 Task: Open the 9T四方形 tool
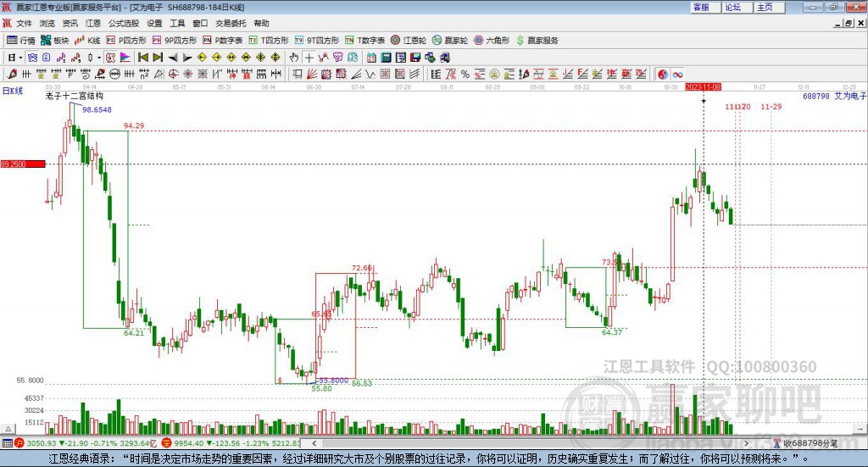(316, 41)
